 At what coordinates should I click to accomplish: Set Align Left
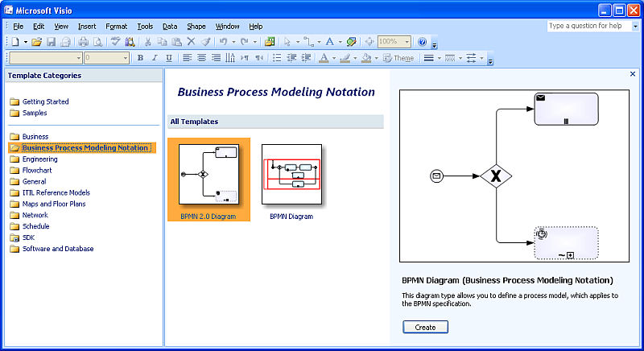tap(188, 58)
